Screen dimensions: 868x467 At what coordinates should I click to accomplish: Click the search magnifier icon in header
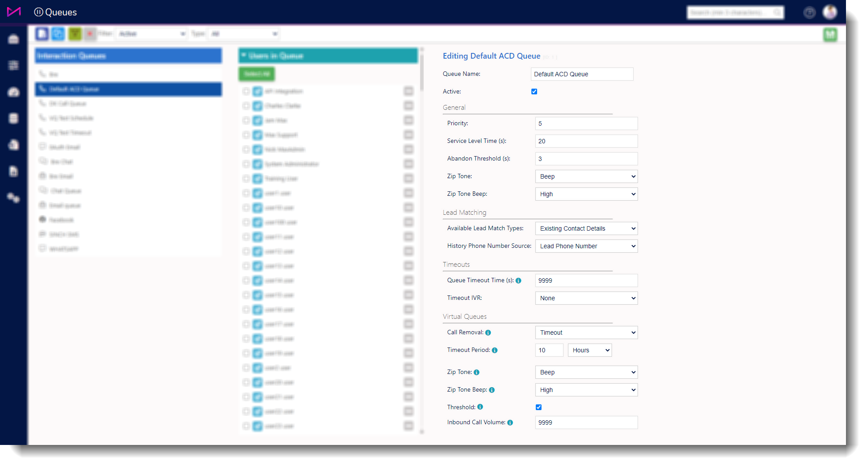[x=778, y=12]
